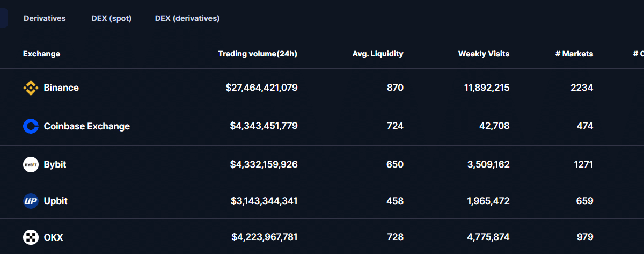Switch to the Derivatives tab

click(x=45, y=18)
